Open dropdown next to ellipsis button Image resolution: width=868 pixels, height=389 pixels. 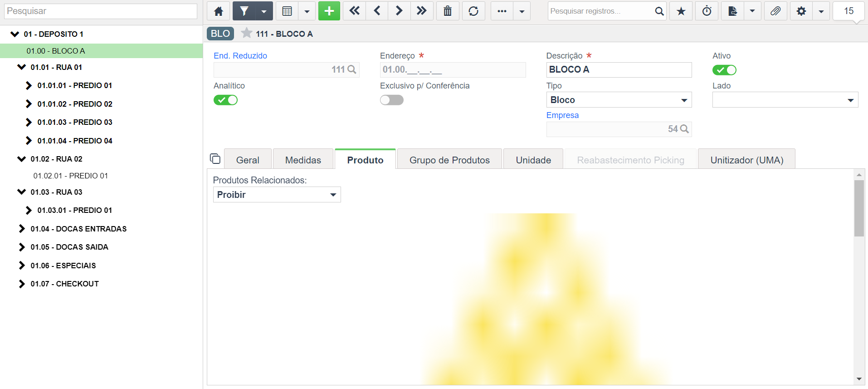click(x=522, y=11)
